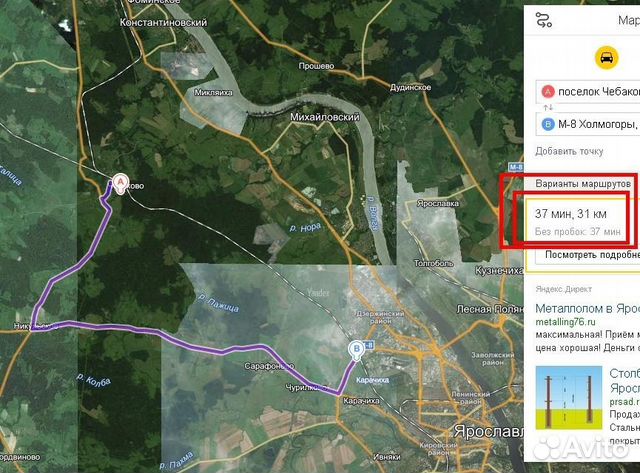This screenshot has width=640, height=473.
Task: Click 'Добавить точку' to add waypoint
Action: 569,152
